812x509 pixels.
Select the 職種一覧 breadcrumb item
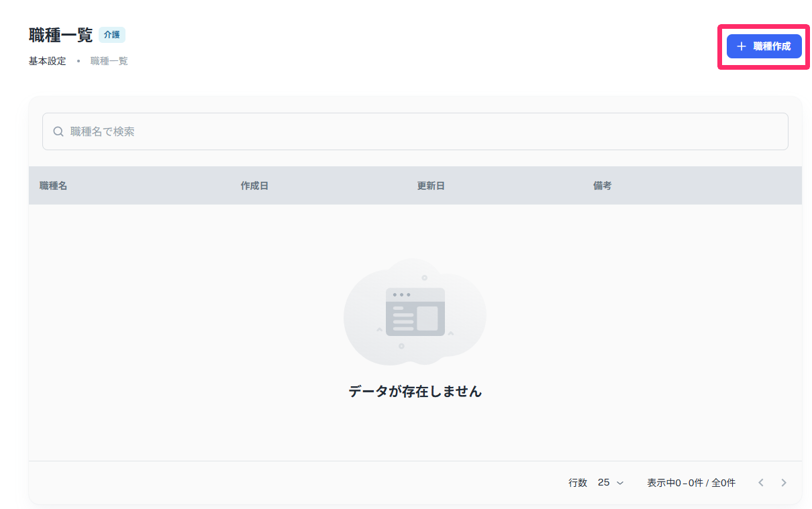tap(109, 61)
